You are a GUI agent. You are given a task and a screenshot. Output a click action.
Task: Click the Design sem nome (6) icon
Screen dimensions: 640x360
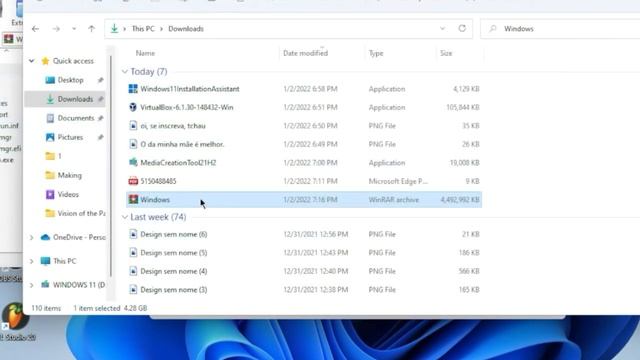click(x=133, y=234)
